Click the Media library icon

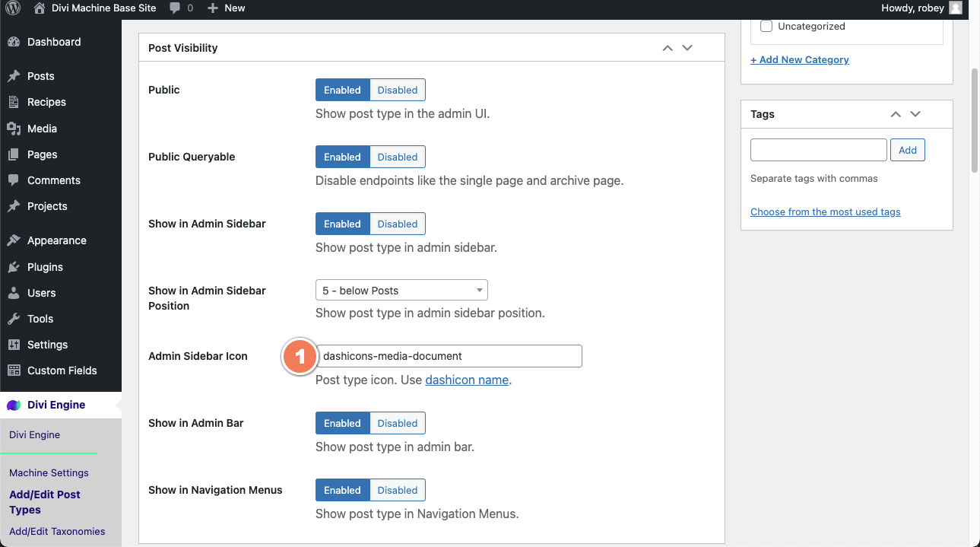pos(14,129)
